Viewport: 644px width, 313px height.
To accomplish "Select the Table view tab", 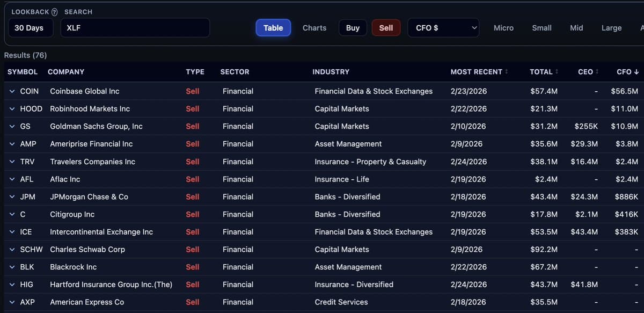I will point(273,27).
